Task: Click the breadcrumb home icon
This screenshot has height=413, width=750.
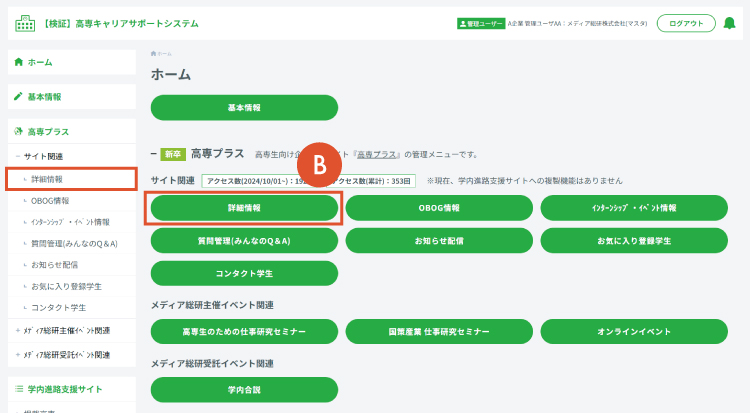Action: pos(153,54)
